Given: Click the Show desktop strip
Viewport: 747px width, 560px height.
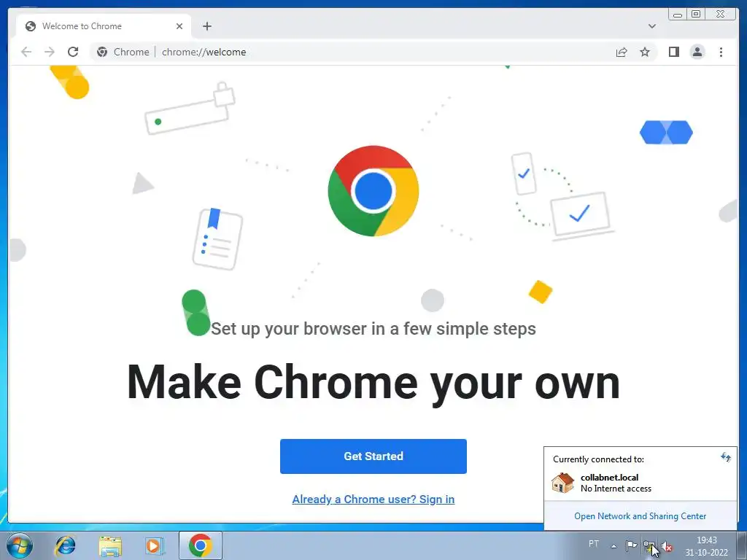Looking at the screenshot, I should click(x=742, y=545).
